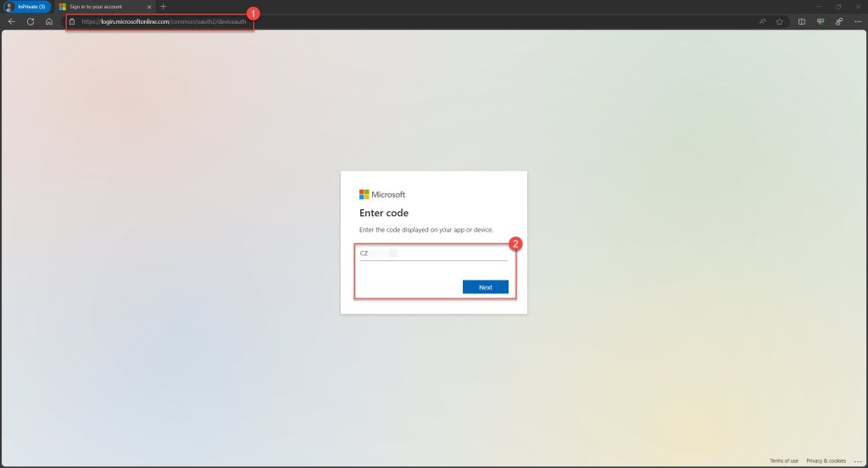Open Browser essentials heart icon

[821, 21]
